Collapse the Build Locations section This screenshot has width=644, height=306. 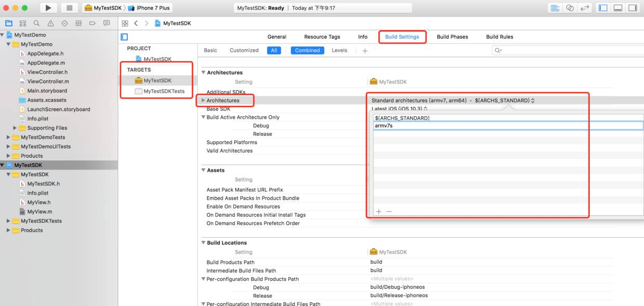point(204,243)
